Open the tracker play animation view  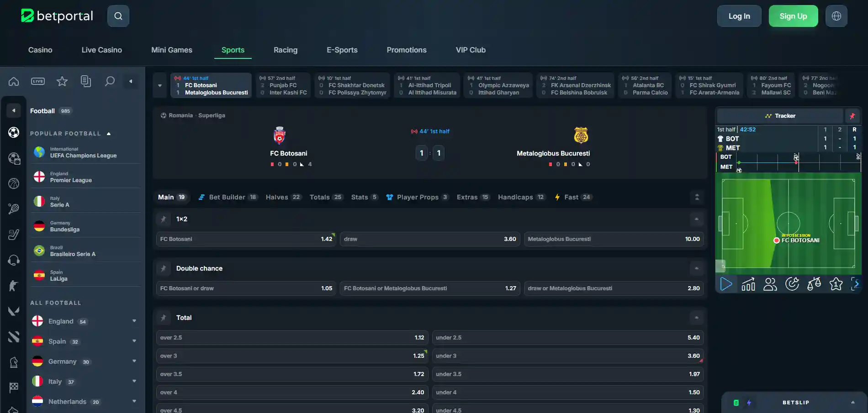pyautogui.click(x=726, y=284)
